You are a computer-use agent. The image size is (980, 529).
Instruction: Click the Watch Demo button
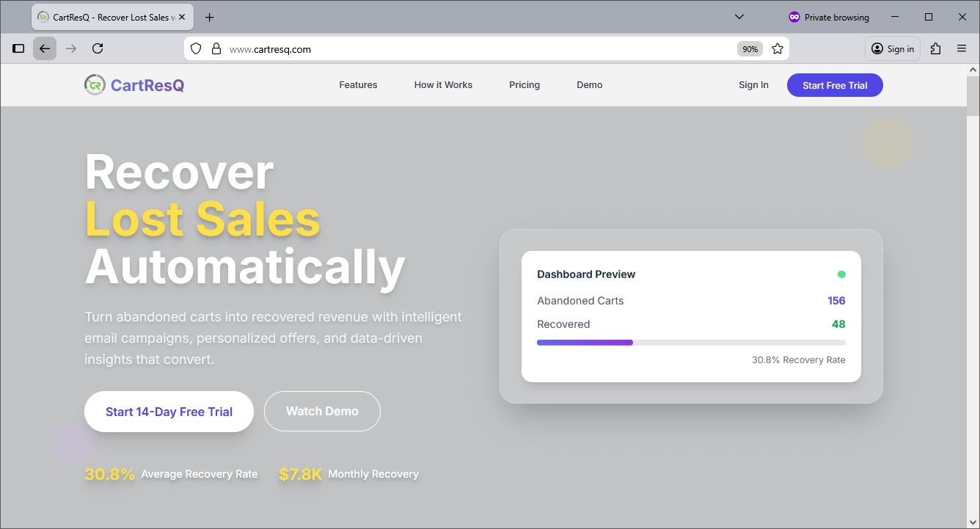coord(322,412)
